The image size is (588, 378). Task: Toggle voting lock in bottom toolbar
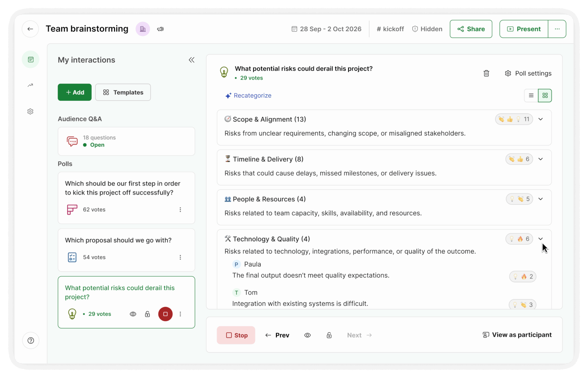pos(329,335)
